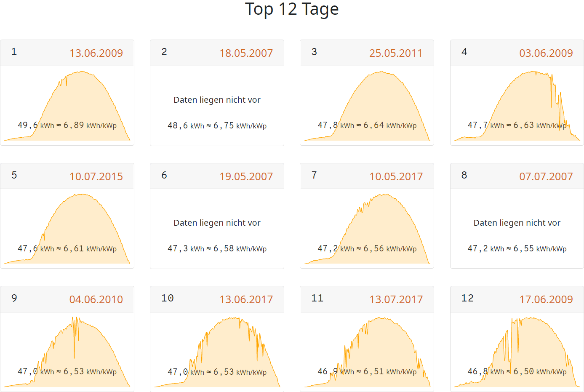This screenshot has height=392, width=584.
Task: Select the 13.06.2017 date link
Action: [246, 299]
